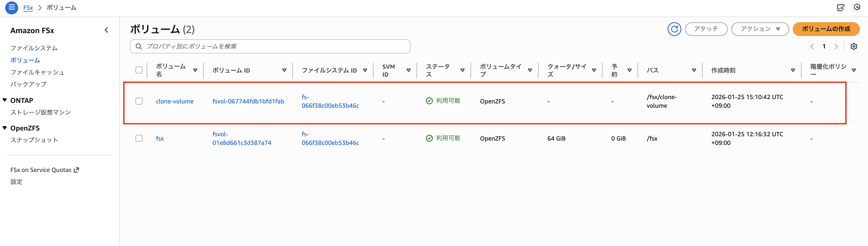This screenshot has height=246, width=868.
Task: Click the external link icon by Service Quotas
Action: [76, 170]
